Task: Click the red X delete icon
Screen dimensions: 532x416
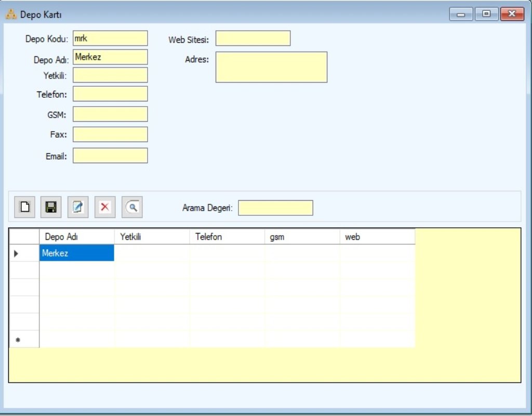Action: click(x=105, y=207)
